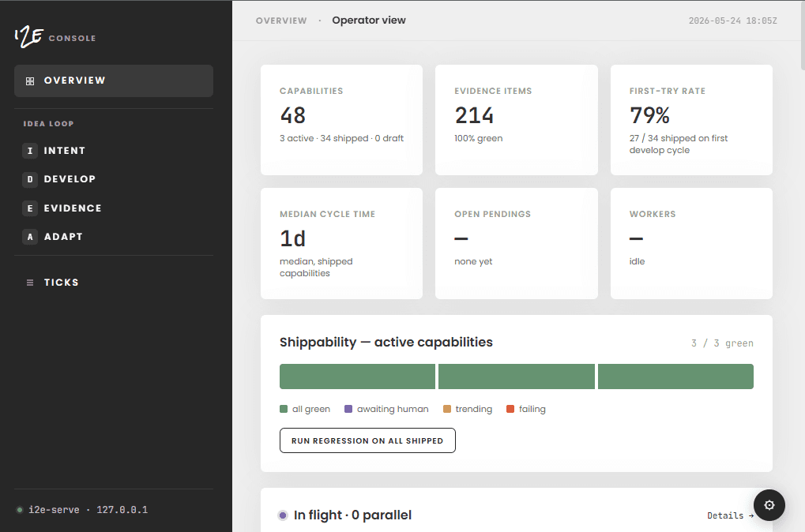Click the first green shippability bar segment
The image size is (805, 532).
point(357,377)
